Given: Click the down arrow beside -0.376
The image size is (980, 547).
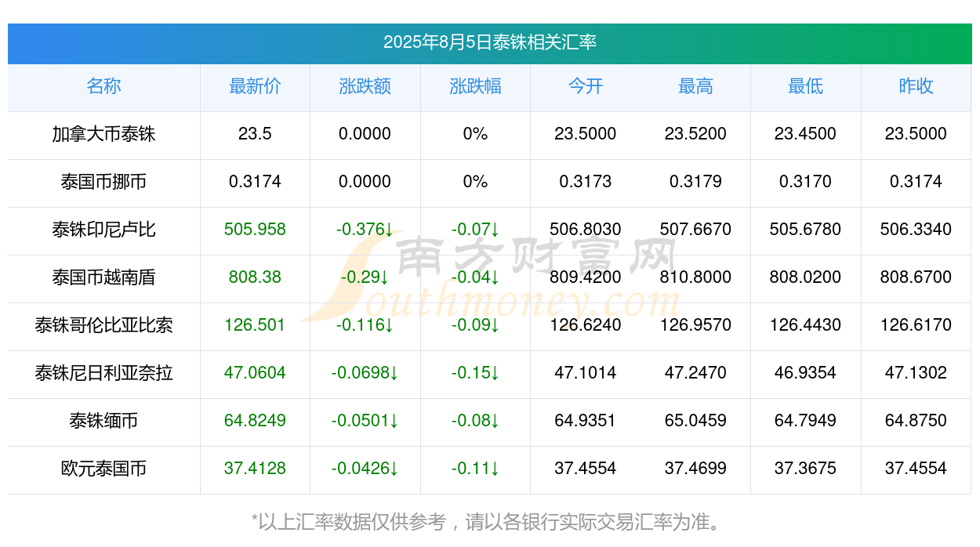Looking at the screenshot, I should click(x=390, y=230).
